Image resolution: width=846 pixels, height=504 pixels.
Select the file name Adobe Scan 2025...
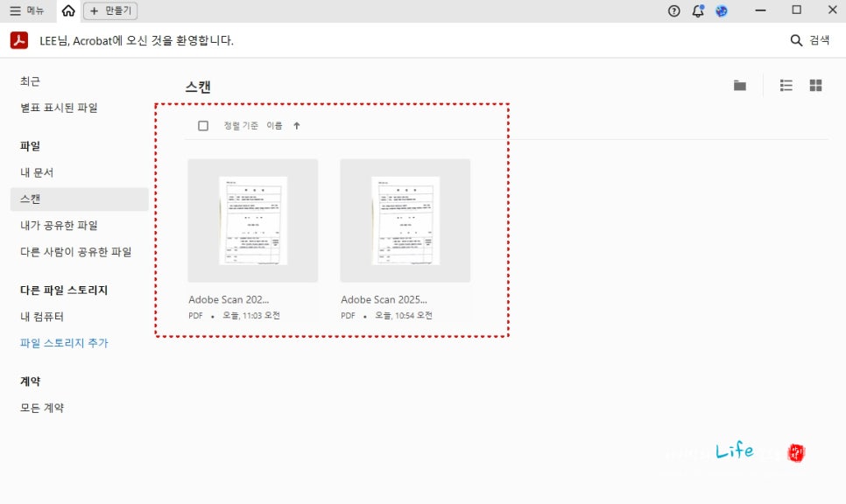(x=384, y=300)
